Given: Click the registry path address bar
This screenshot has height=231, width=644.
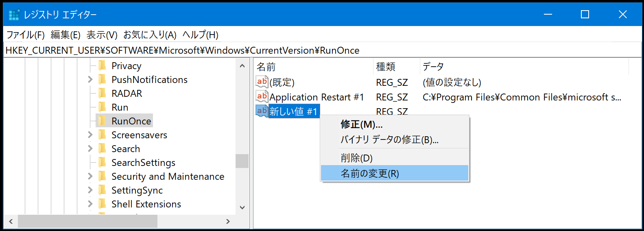Looking at the screenshot, I should (x=322, y=50).
